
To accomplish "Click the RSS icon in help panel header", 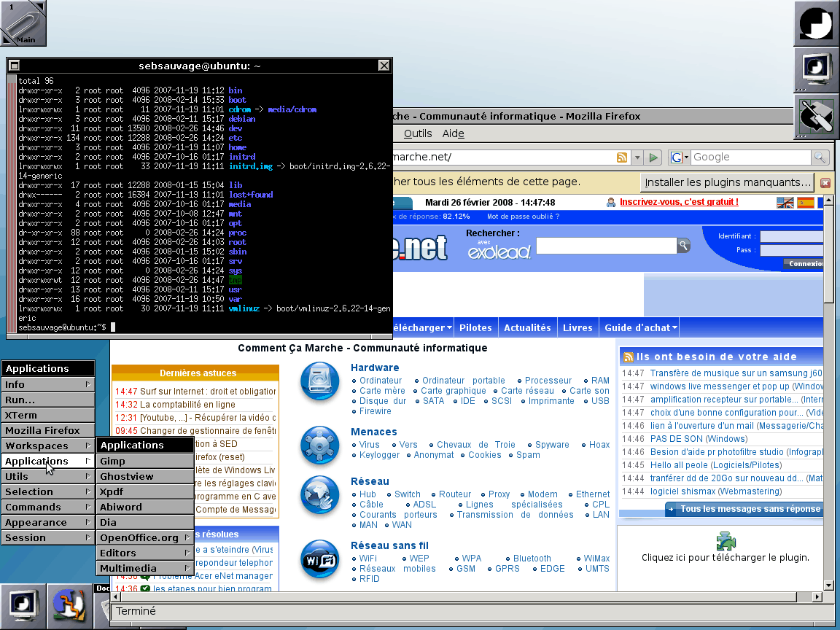I will (x=628, y=357).
